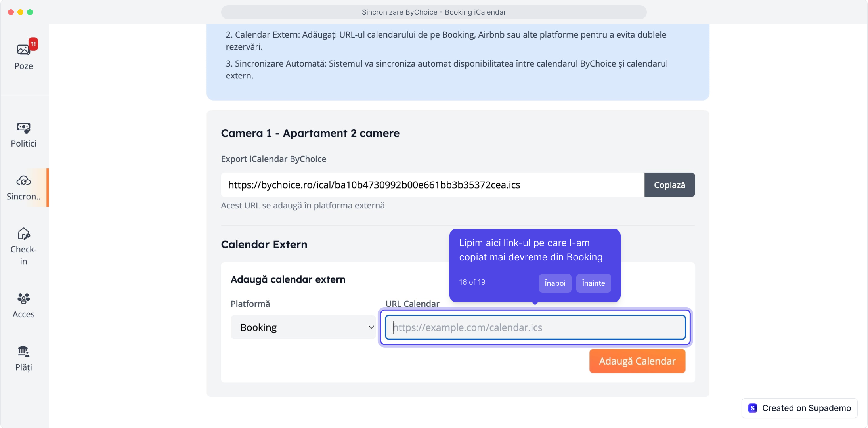The image size is (868, 428).
Task: Click the window title address bar
Action: pyautogui.click(x=434, y=12)
